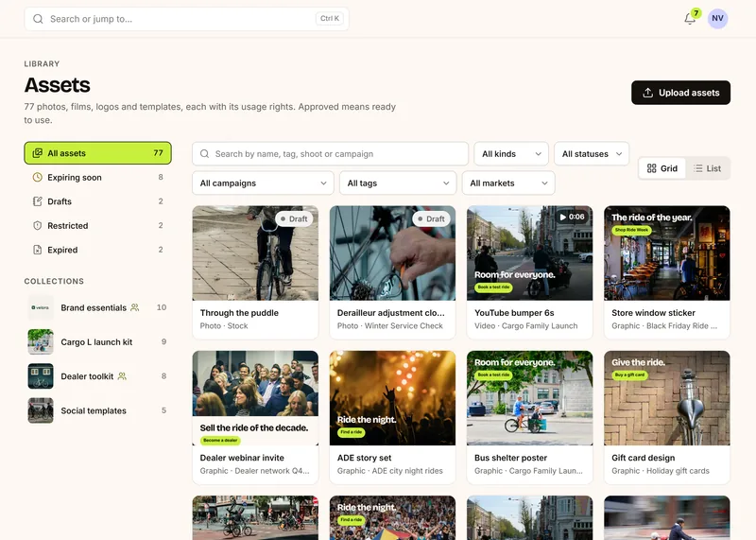Viewport: 756px width, 540px height.
Task: Click the 'Graphic · Holiday gift cards' caption
Action: (660, 471)
